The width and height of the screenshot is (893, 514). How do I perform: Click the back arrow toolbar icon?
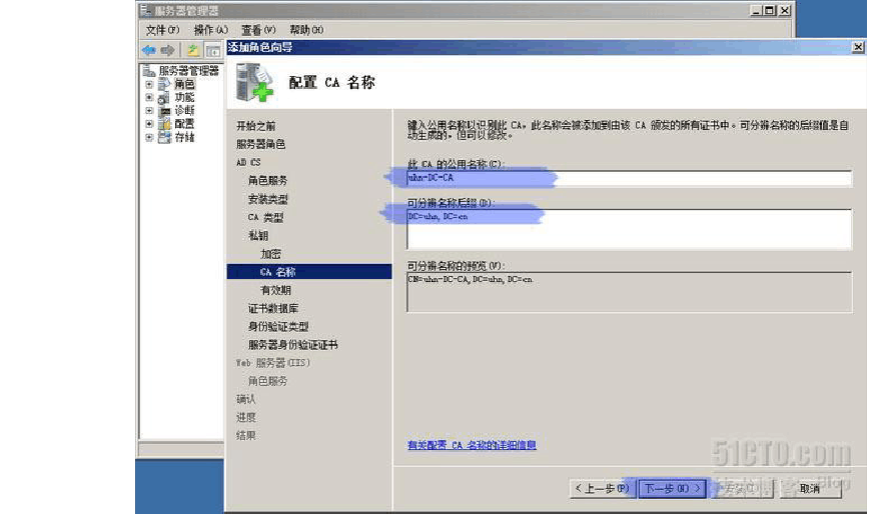[x=149, y=50]
